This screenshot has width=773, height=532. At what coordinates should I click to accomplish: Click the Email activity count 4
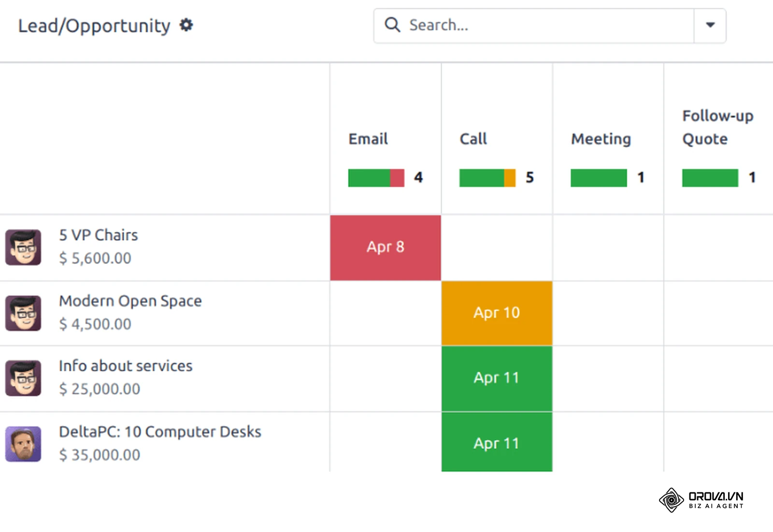[418, 178]
